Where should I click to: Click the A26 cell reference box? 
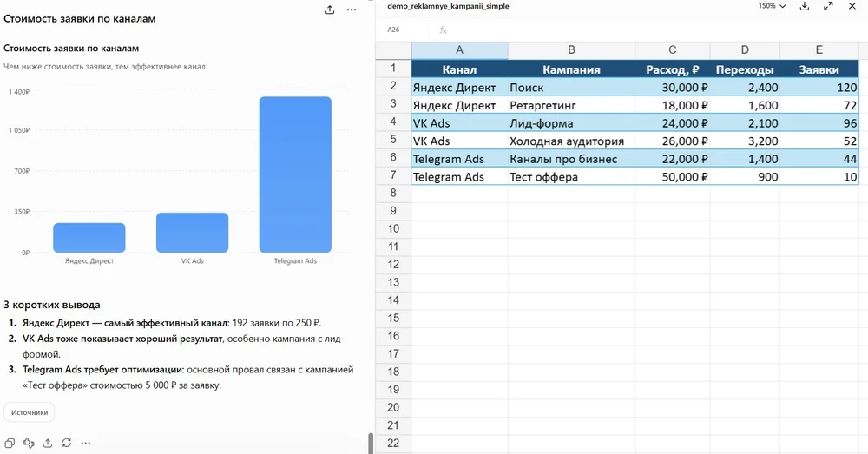point(393,30)
